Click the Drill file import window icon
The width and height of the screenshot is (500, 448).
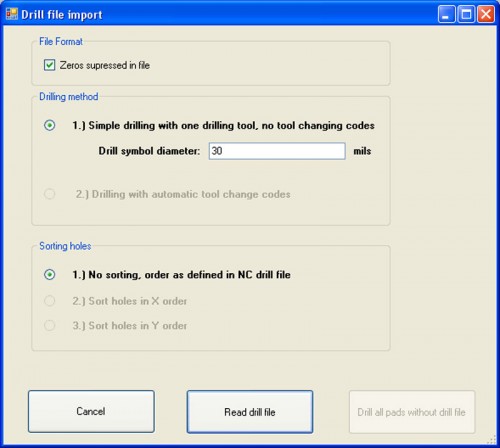pyautogui.click(x=12, y=14)
